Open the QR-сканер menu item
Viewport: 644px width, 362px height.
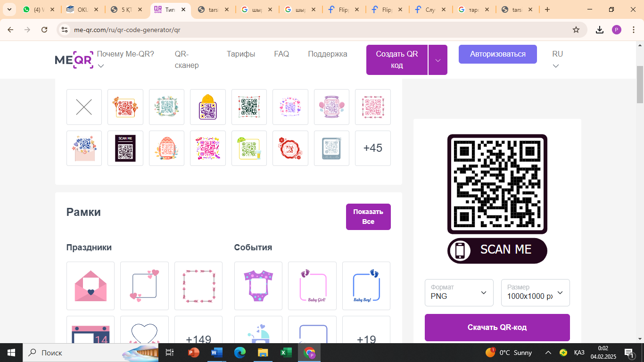[x=187, y=59]
